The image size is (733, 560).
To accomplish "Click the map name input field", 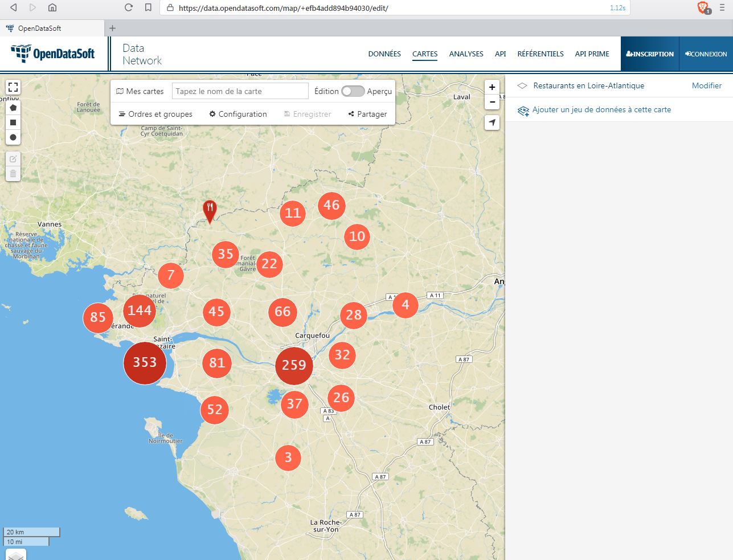I will click(x=240, y=91).
